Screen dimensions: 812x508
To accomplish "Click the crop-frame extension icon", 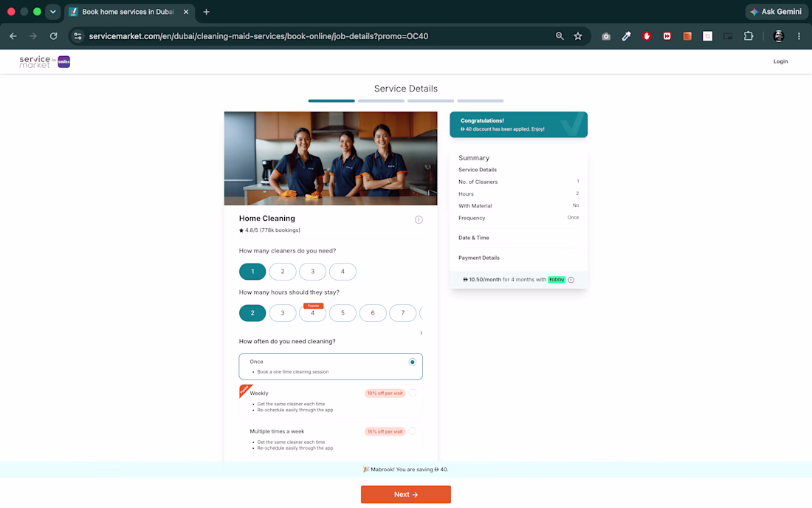I will 707,36.
